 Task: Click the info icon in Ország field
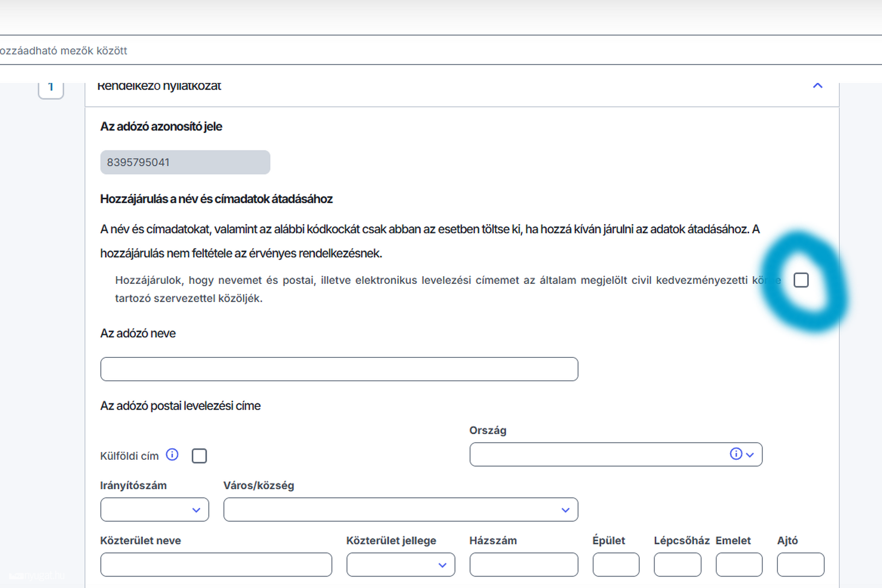pyautogui.click(x=736, y=454)
